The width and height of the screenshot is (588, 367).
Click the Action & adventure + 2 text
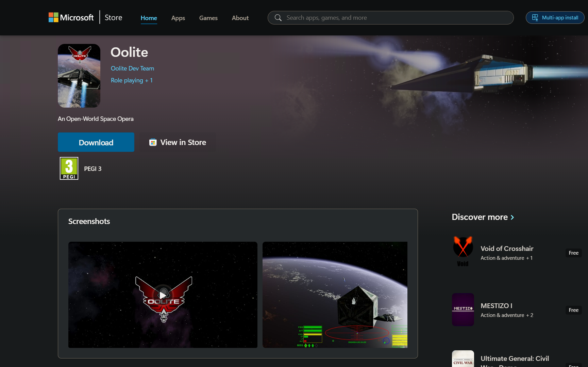(x=507, y=315)
